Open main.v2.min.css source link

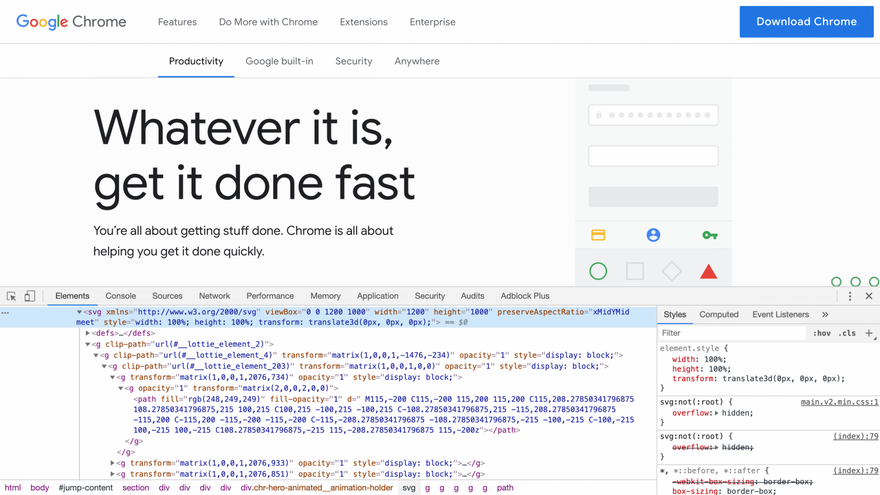coord(839,402)
